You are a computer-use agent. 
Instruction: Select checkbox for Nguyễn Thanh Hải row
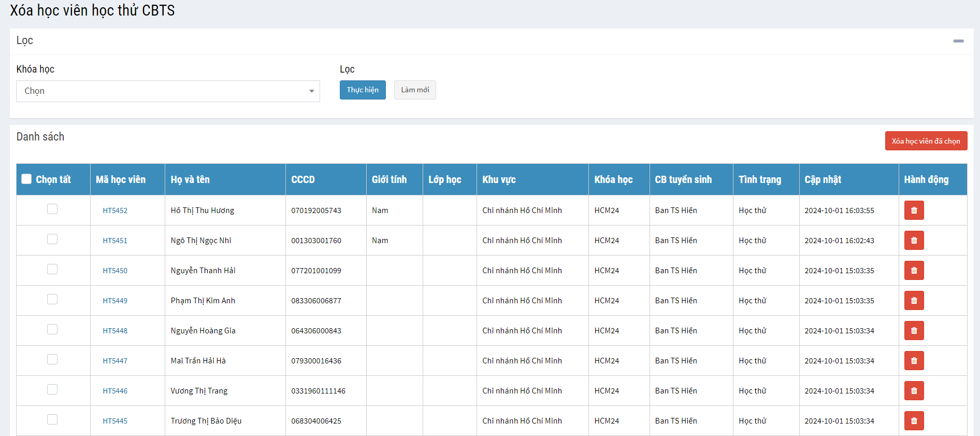[52, 269]
